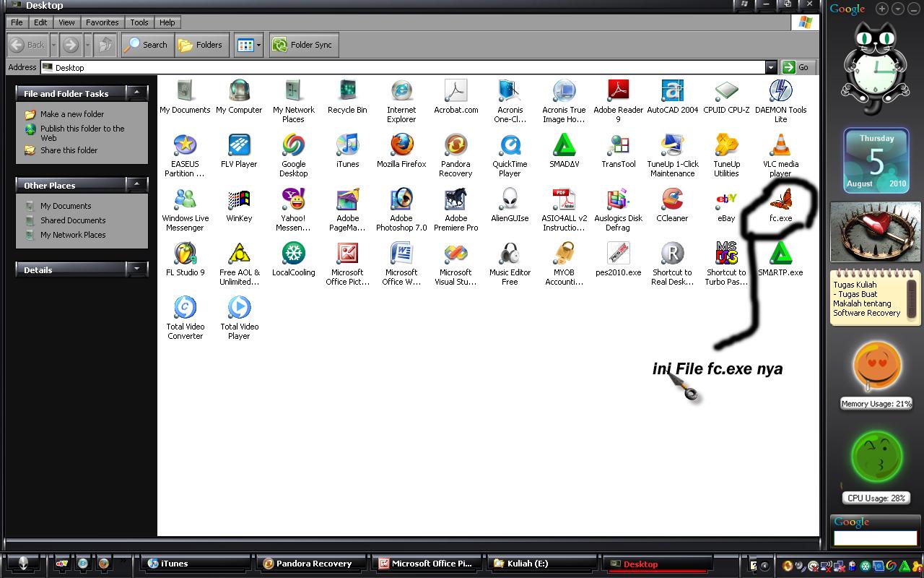Screen dimensions: 924x578
Task: Click the sidebar calendar gadget
Action: [x=876, y=161]
